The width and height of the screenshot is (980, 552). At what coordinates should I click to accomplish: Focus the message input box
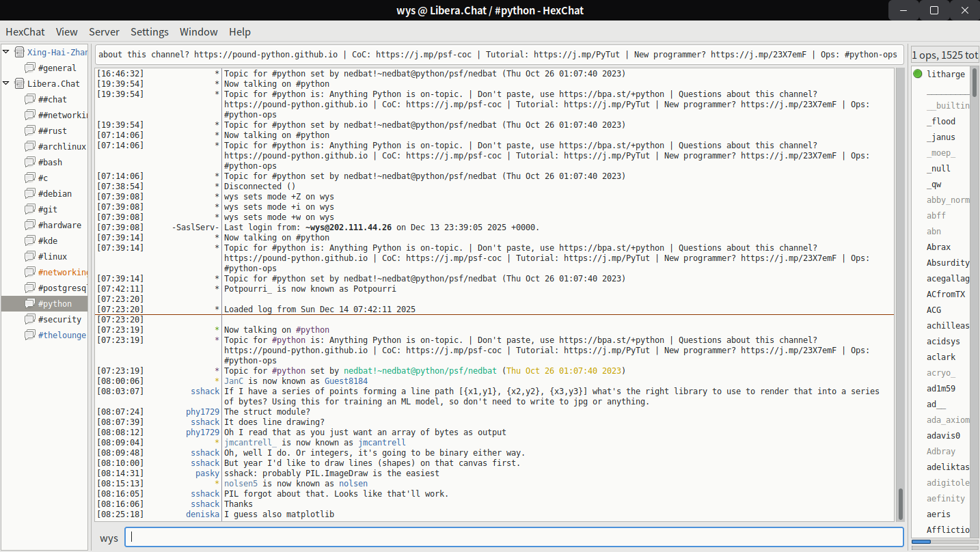[513, 538]
